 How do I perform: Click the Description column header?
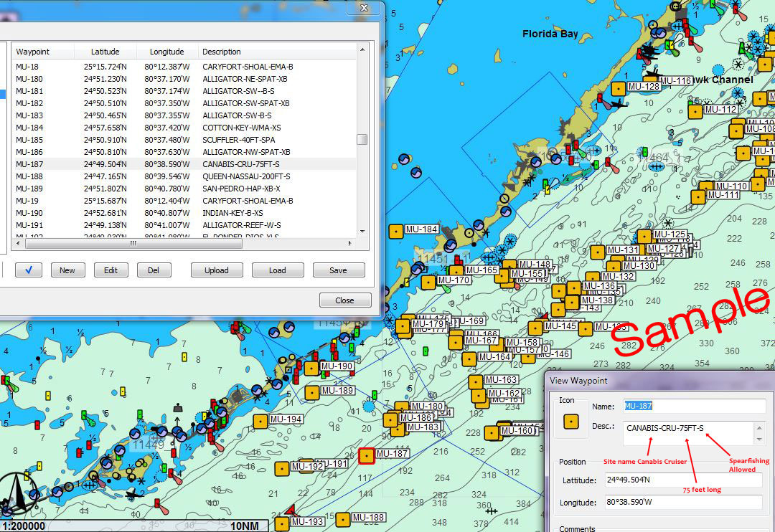point(221,52)
